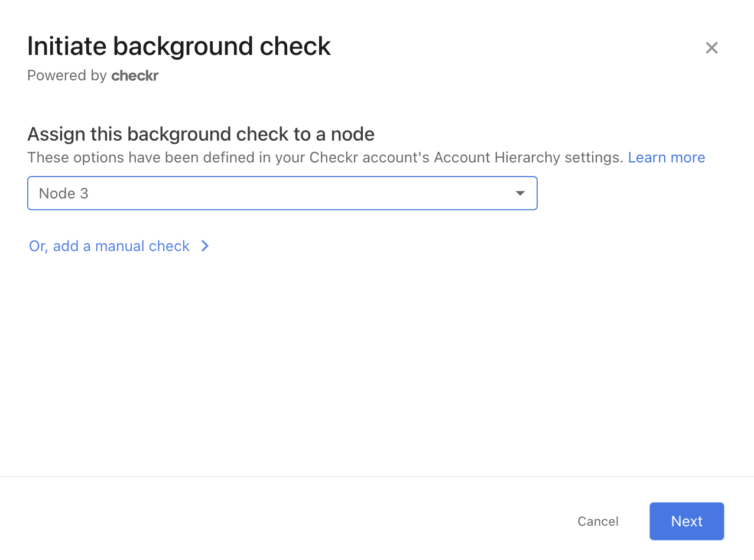The height and width of the screenshot is (560, 754).
Task: Click Assign this background check to a node
Action: click(x=201, y=134)
